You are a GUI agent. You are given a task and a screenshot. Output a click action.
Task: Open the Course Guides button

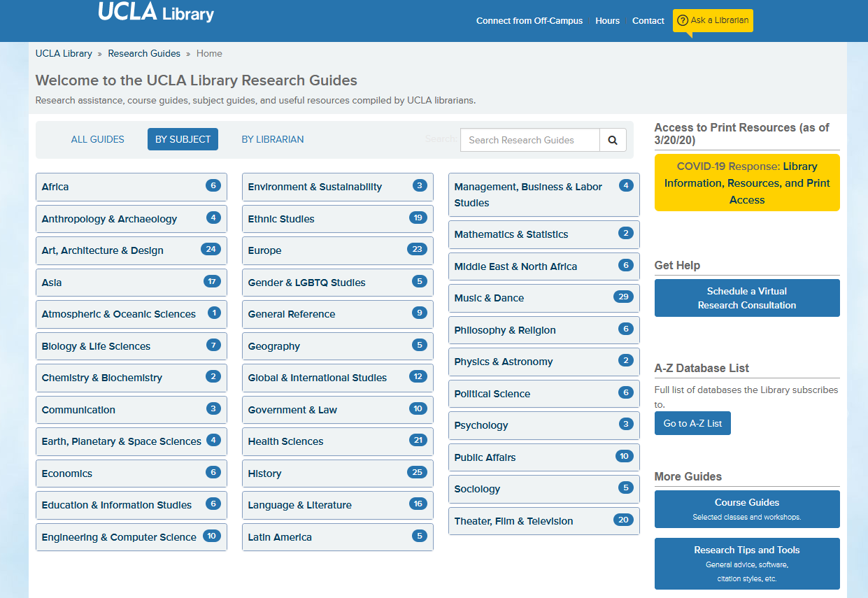tap(747, 509)
